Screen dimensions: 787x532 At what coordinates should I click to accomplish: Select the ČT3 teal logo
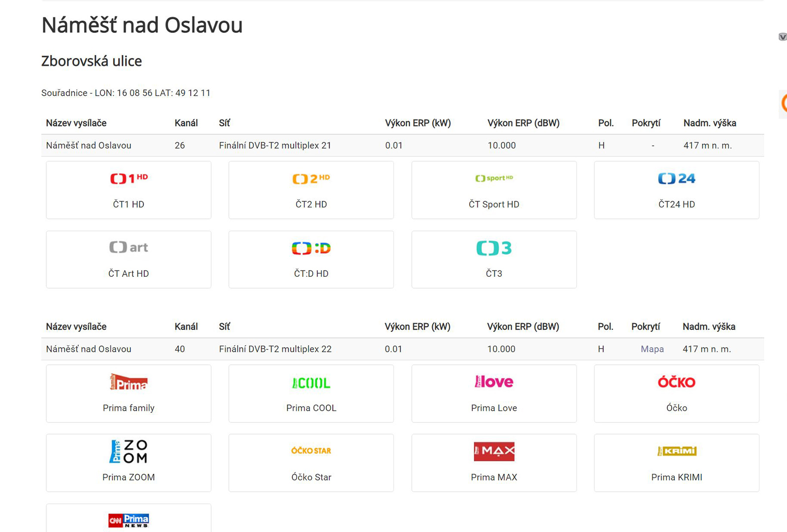tap(494, 248)
